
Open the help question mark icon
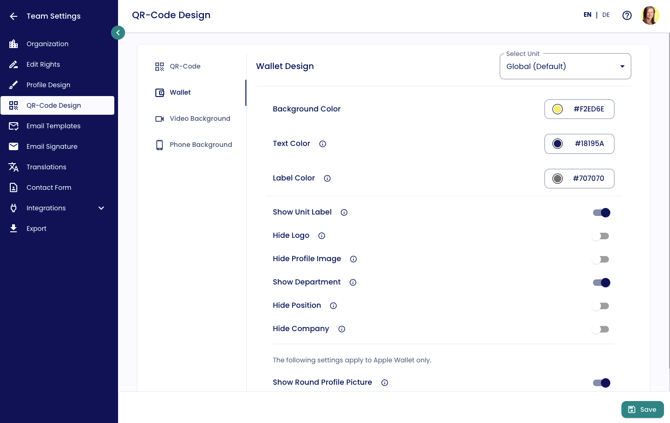pos(627,15)
